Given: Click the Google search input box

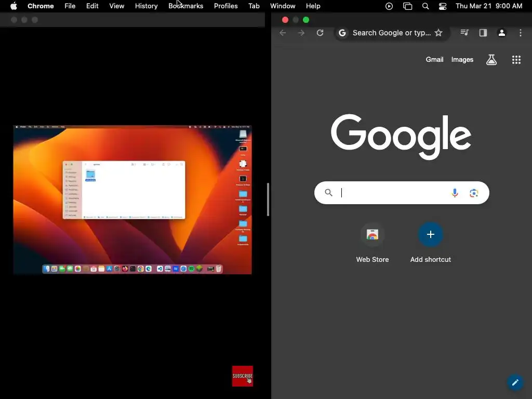Looking at the screenshot, I should pyautogui.click(x=402, y=193).
